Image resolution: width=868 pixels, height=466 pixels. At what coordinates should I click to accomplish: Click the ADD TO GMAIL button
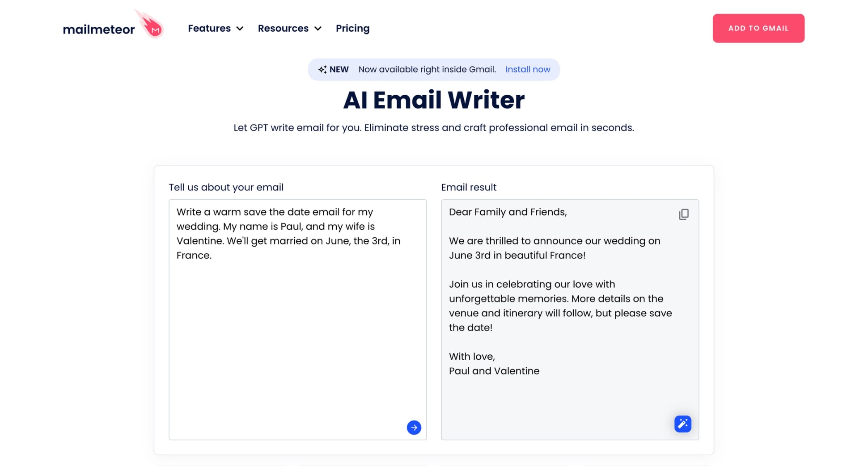pyautogui.click(x=758, y=28)
